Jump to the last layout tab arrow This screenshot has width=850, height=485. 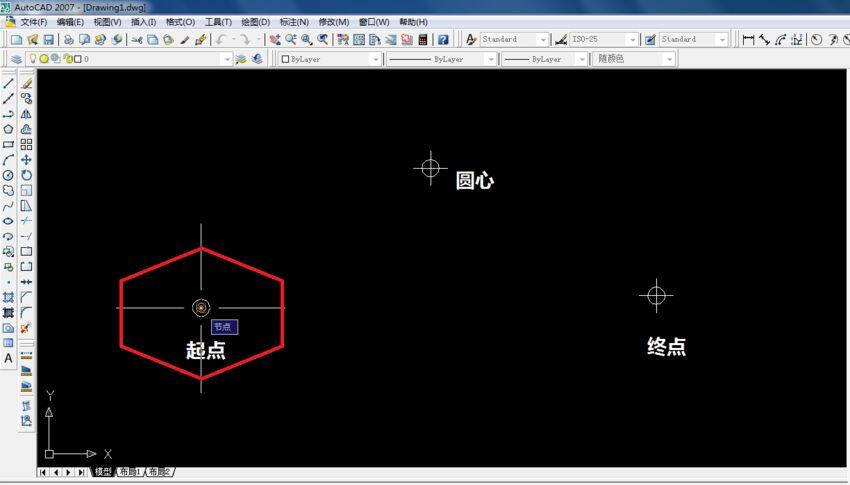[x=81, y=472]
